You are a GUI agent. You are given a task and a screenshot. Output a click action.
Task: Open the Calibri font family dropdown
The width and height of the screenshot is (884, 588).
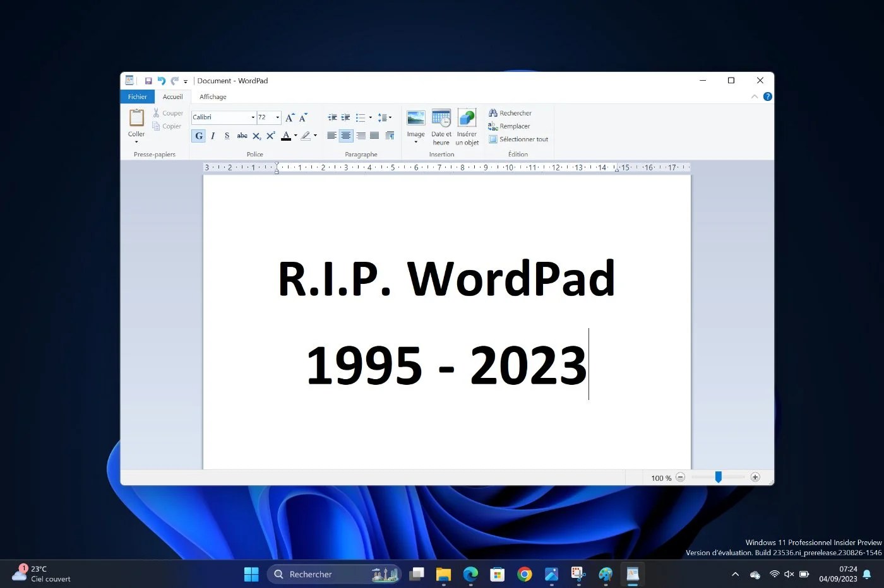(252, 117)
